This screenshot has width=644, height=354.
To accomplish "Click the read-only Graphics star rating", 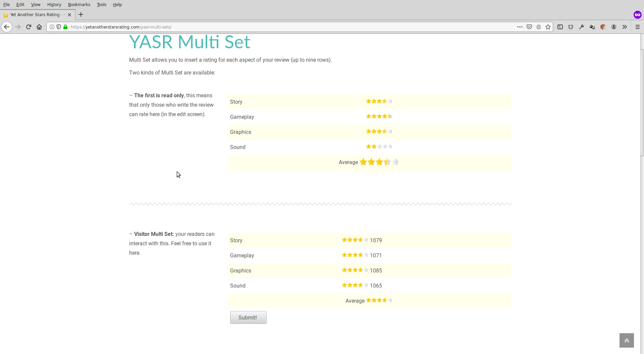I will pyautogui.click(x=379, y=132).
